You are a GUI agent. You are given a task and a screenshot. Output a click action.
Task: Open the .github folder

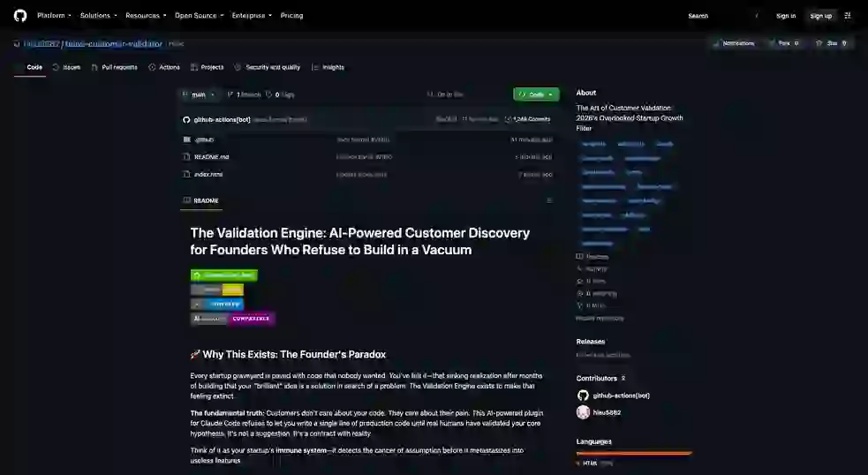204,139
